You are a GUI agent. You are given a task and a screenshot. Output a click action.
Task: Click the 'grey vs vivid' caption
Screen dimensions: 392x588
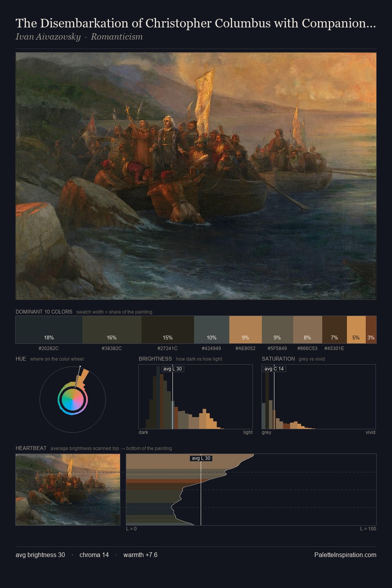312,359
